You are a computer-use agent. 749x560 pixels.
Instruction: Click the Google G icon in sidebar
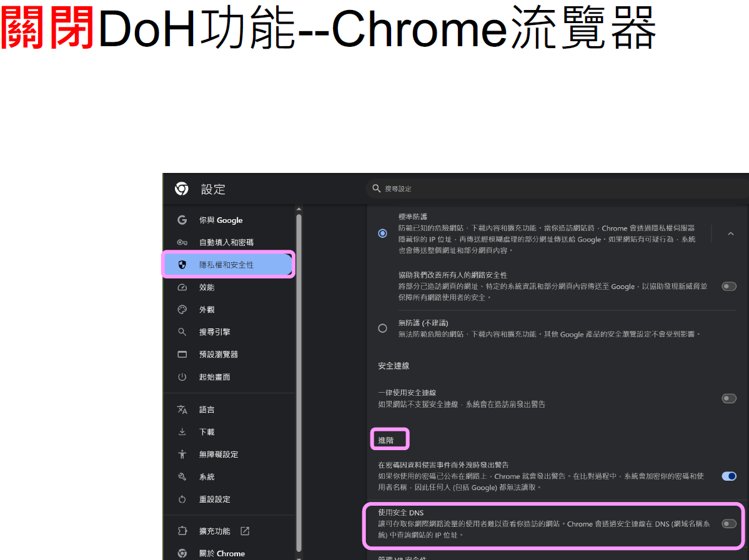tap(182, 220)
